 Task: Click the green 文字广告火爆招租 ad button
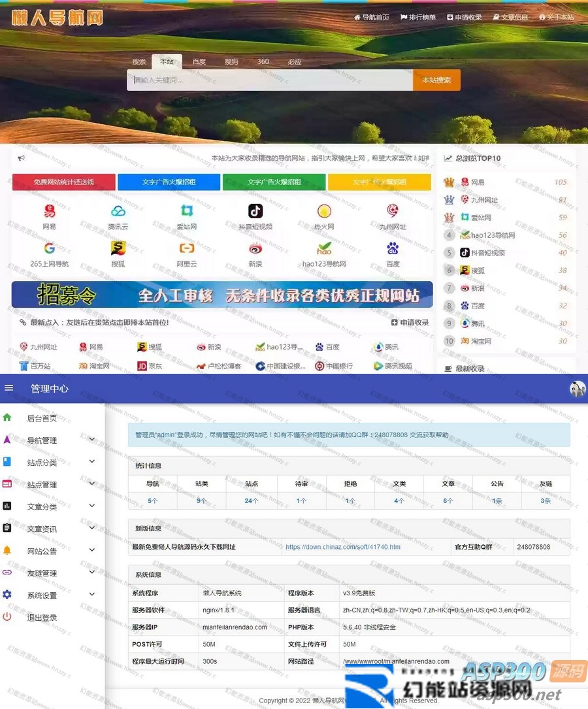tap(274, 182)
